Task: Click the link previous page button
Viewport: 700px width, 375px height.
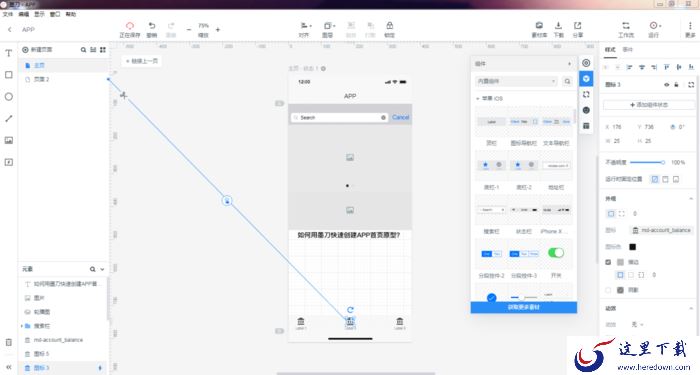Action: 142,61
